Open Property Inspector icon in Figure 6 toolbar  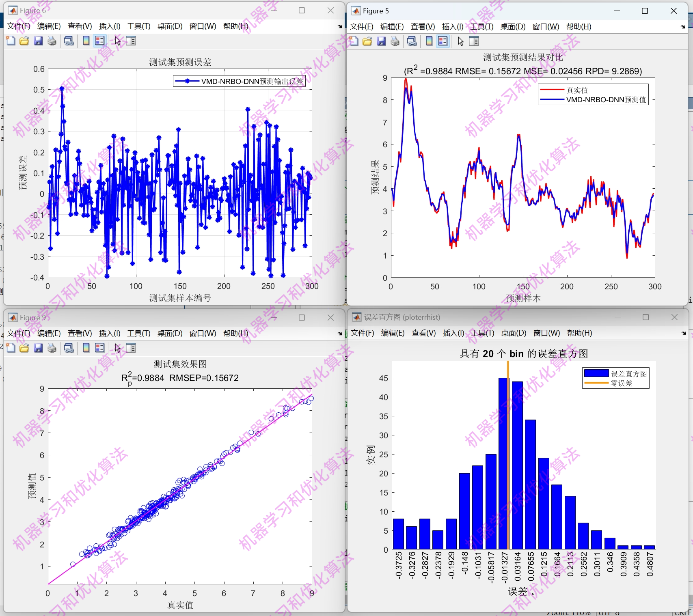pyautogui.click(x=131, y=41)
